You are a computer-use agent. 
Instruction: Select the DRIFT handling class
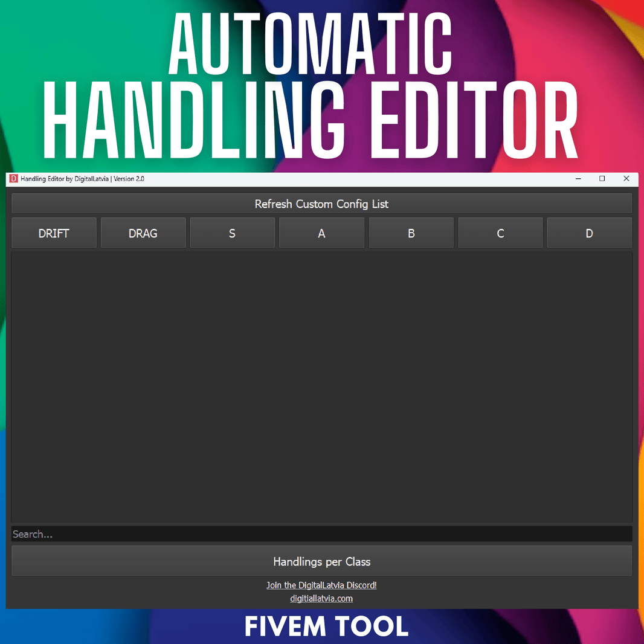(x=54, y=233)
